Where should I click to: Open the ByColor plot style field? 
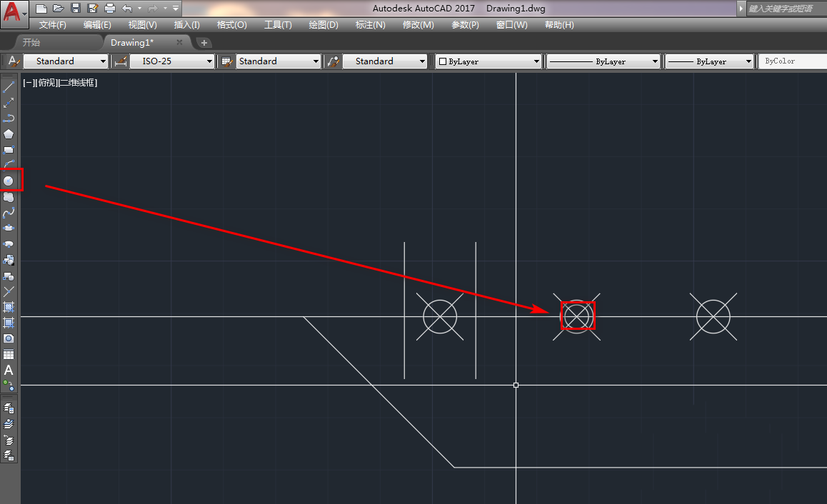792,61
